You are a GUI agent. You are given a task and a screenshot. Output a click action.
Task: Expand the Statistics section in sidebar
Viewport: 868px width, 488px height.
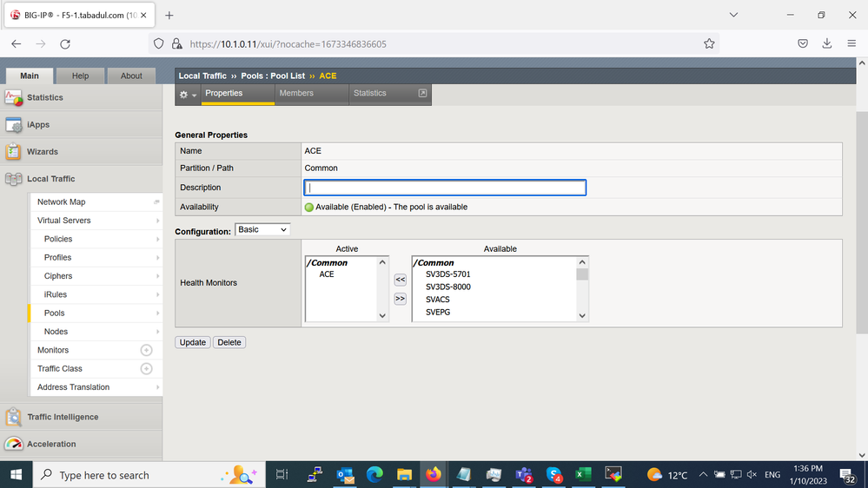pos(44,98)
